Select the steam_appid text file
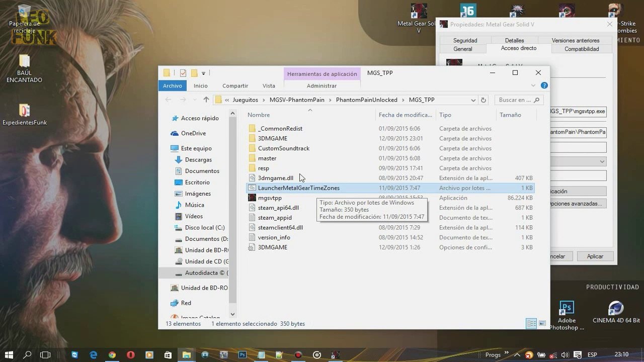This screenshot has height=362, width=644. point(275,218)
